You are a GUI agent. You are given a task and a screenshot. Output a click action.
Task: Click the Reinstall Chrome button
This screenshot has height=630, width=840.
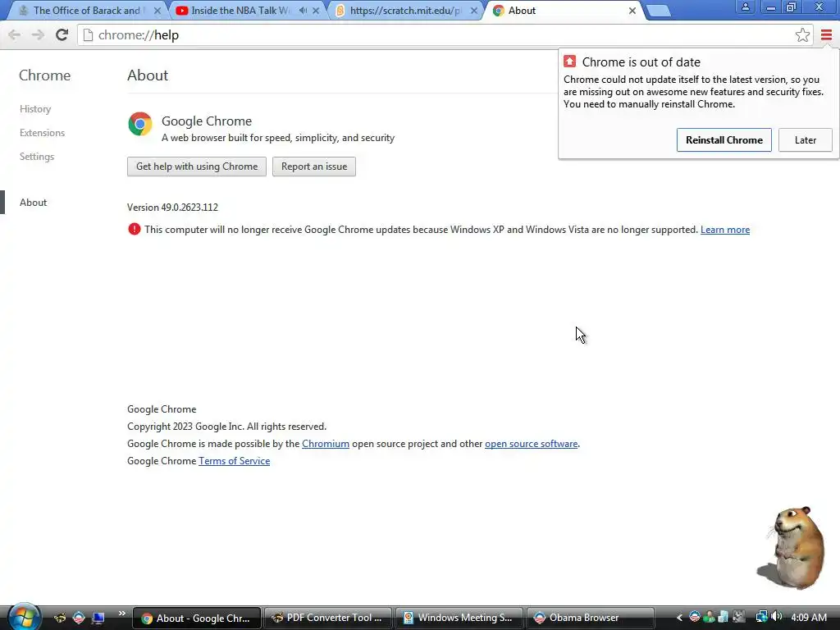pos(724,139)
